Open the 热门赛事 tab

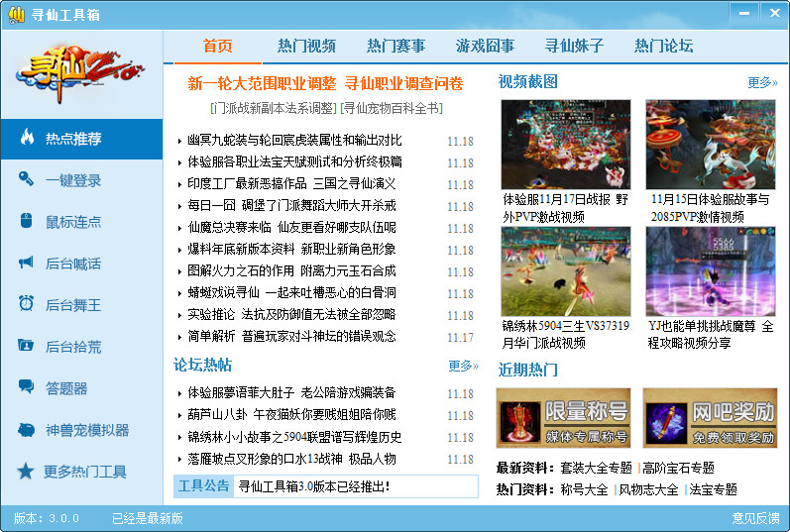click(x=395, y=47)
